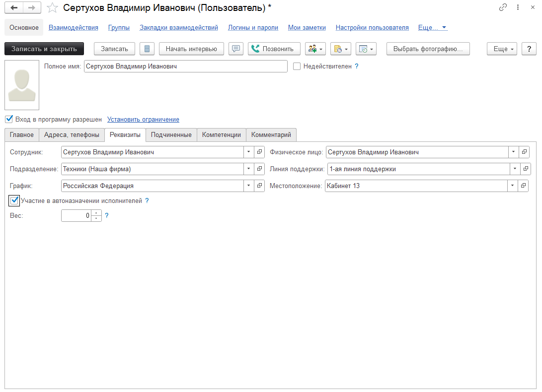
Task: Increase the Вес value with up arrow
Action: 96,213
